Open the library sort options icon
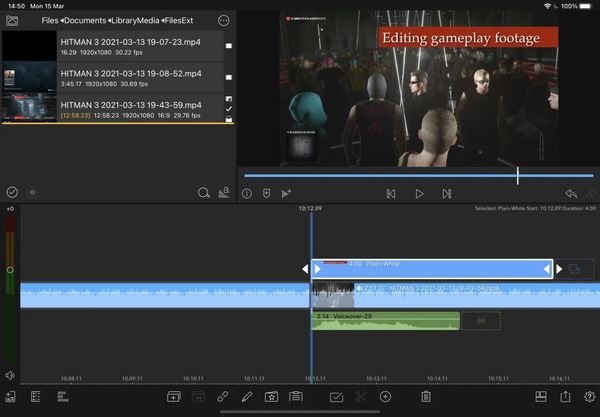Screen dimensions: 600x417 [x=224, y=192]
